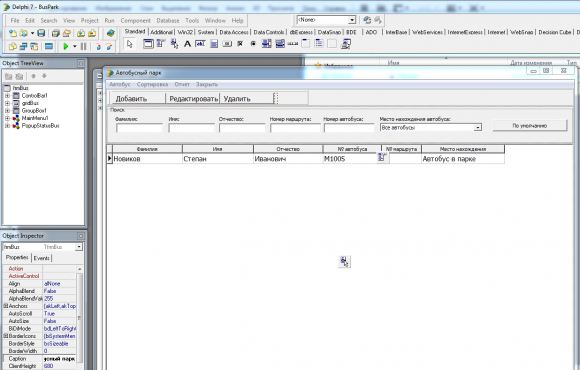Select the Label component icon
Image resolution: width=580 pixels, height=370 pixels.
tap(188, 44)
